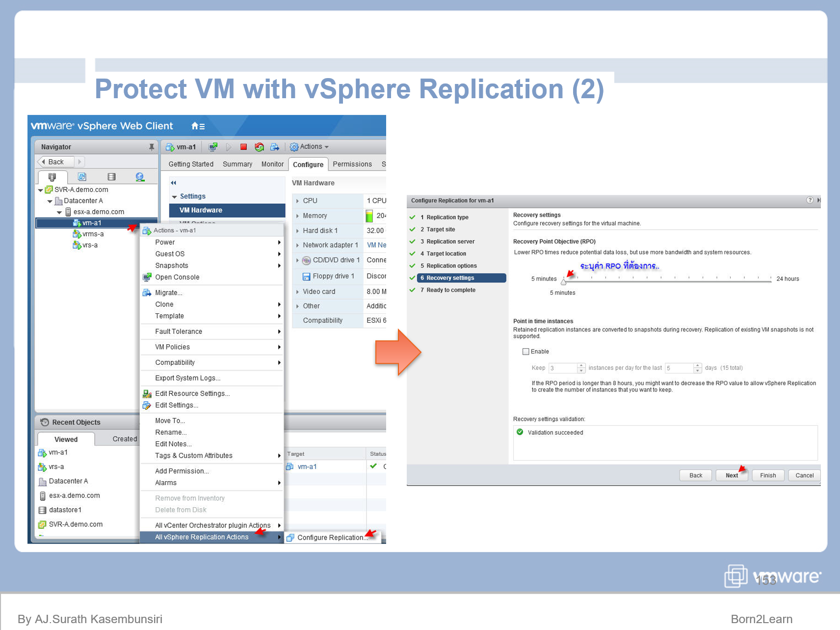
Task: Power on vm-a1 with the green play icon
Action: pos(228,146)
